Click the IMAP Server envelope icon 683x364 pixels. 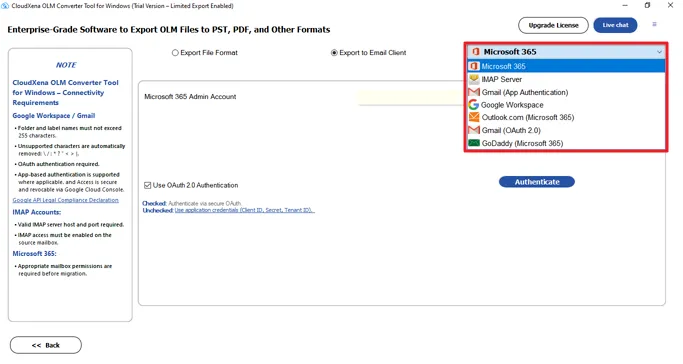(x=474, y=79)
